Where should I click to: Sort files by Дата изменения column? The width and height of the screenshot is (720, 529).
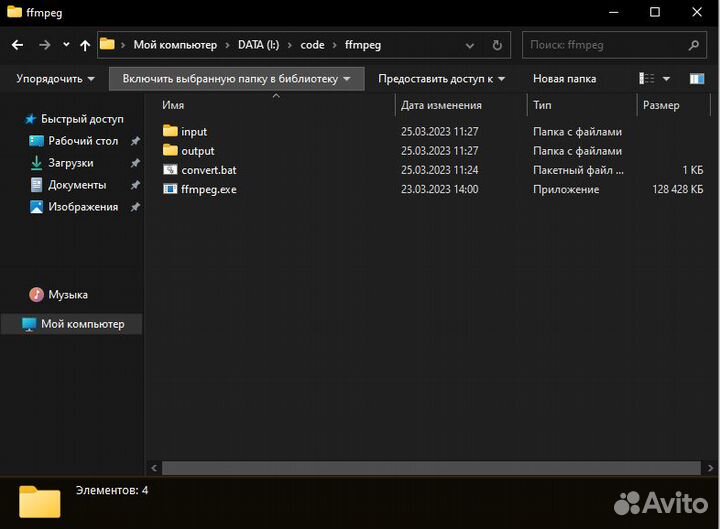[x=441, y=105]
